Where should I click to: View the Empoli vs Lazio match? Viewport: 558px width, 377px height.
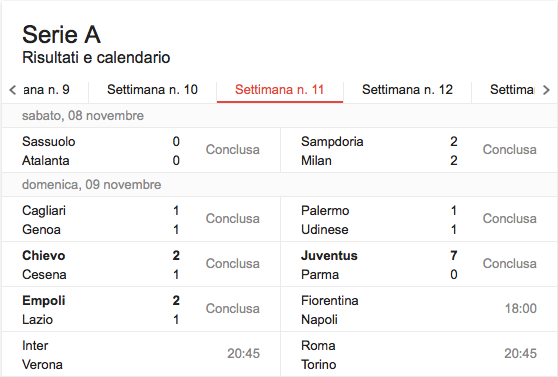[141, 309]
